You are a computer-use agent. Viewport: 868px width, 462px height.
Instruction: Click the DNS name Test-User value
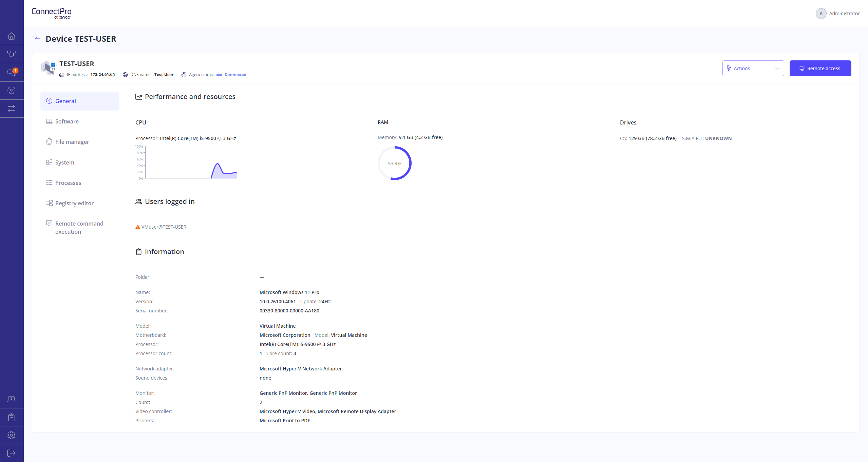pyautogui.click(x=164, y=75)
